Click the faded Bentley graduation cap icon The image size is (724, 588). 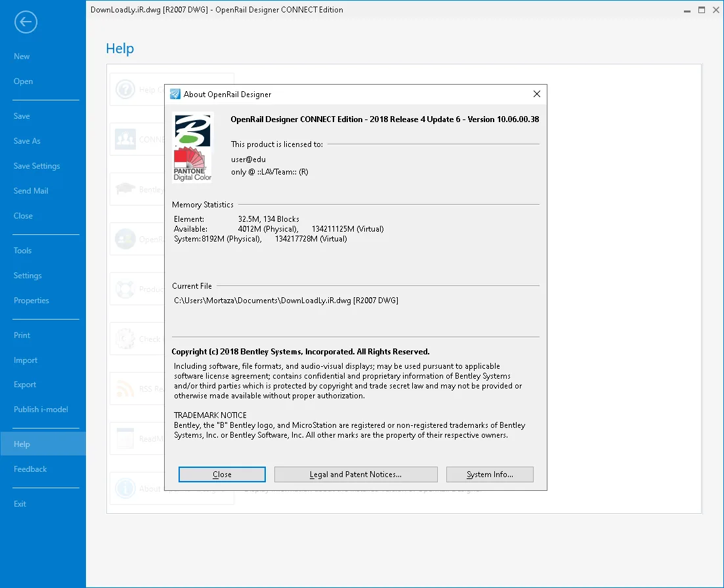tap(125, 189)
